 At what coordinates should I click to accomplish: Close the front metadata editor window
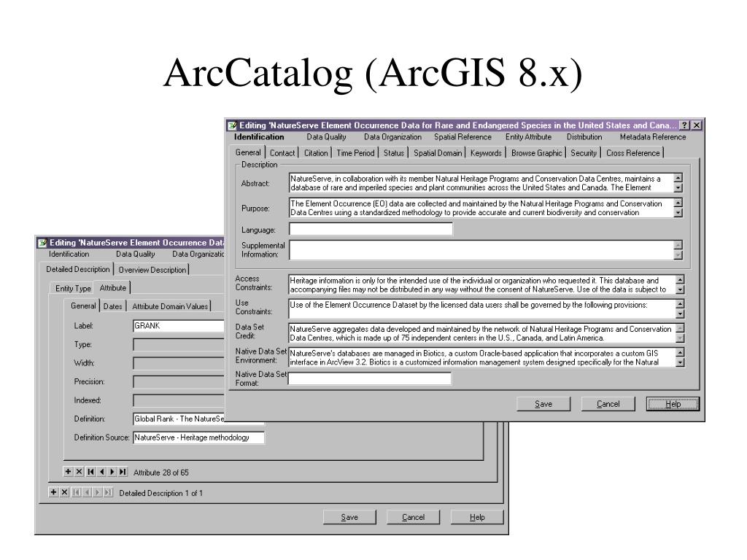click(x=696, y=125)
